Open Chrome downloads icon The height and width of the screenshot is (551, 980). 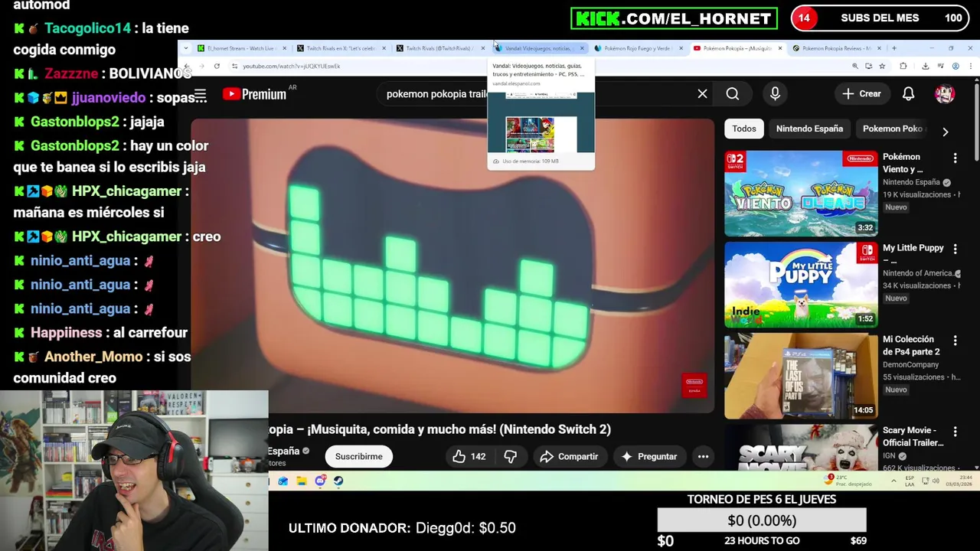tap(925, 66)
